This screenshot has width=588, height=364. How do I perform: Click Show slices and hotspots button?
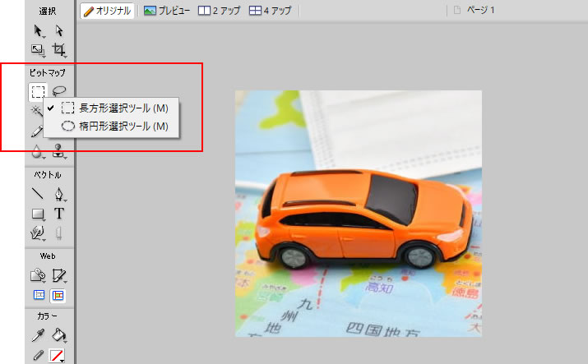coord(58,296)
